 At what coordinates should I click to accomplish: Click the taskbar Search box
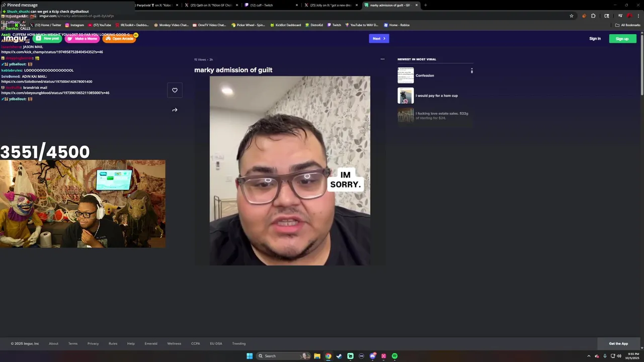(284, 356)
